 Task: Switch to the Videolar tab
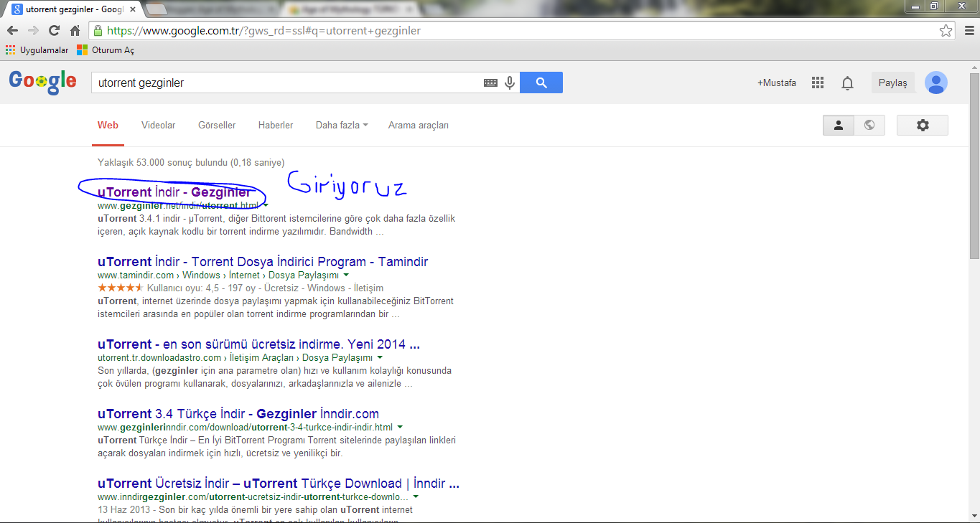point(159,125)
